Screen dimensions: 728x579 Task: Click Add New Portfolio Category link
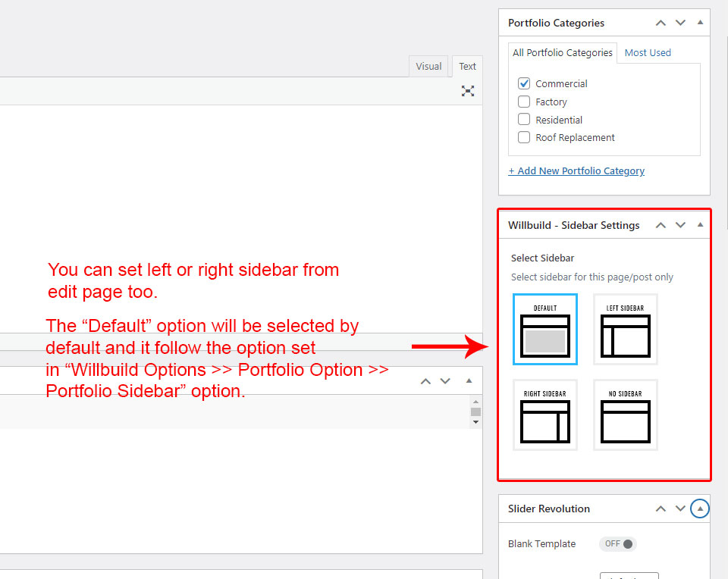(x=576, y=171)
